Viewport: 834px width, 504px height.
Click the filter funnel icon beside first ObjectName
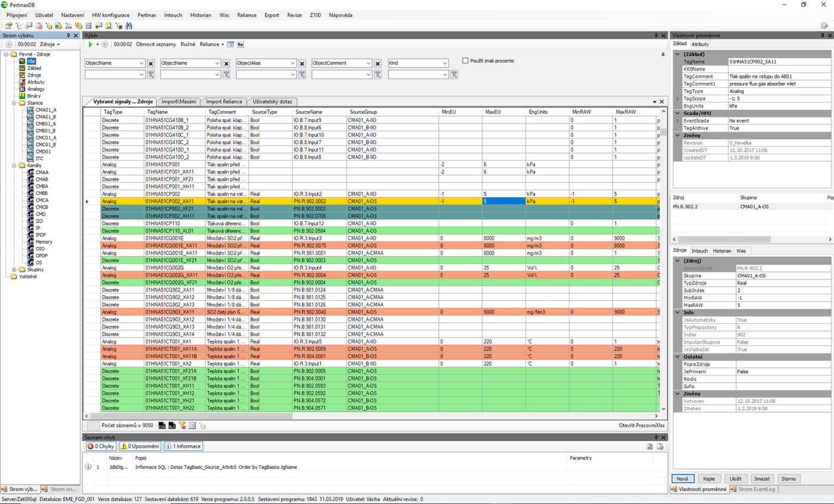151,75
